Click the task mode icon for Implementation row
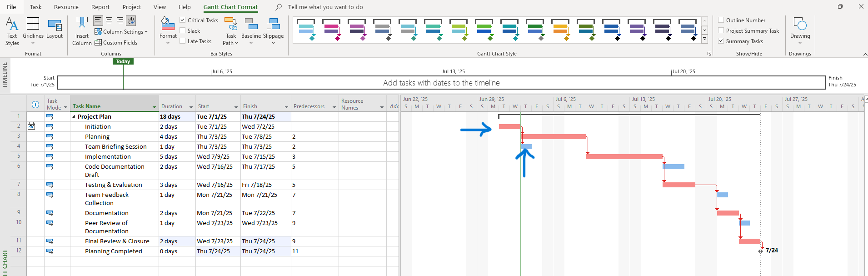Screen dimensions: 868x276 pos(50,156)
